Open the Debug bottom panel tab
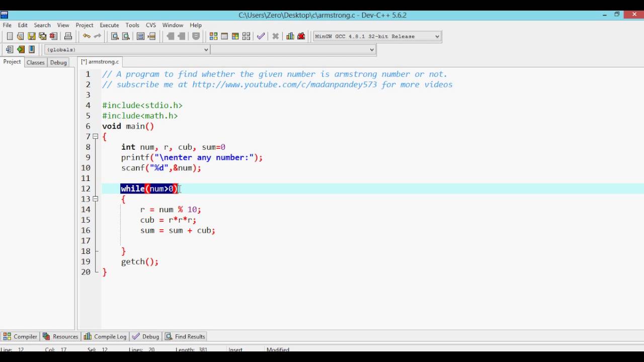Viewport: 644px width, 362px height. click(x=145, y=336)
